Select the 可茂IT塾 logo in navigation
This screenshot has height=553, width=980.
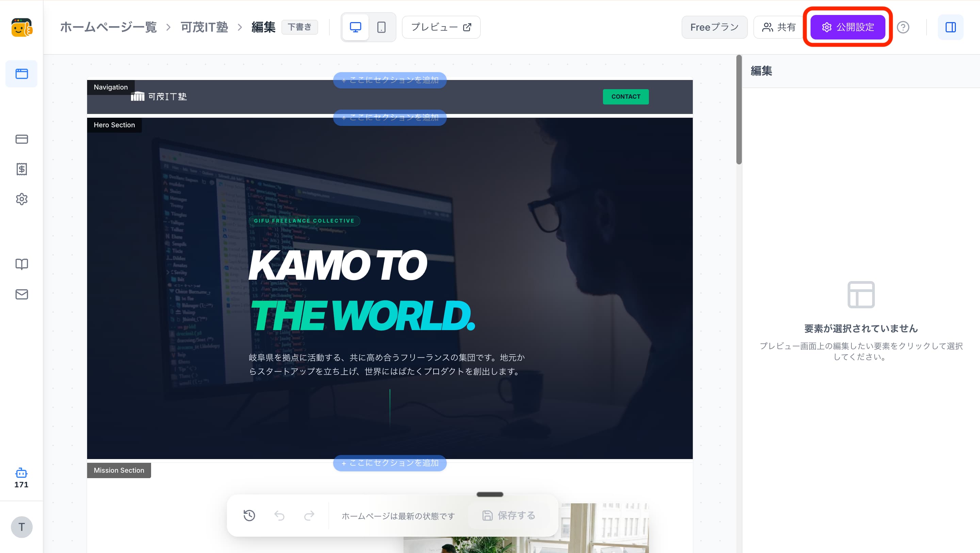(x=159, y=97)
